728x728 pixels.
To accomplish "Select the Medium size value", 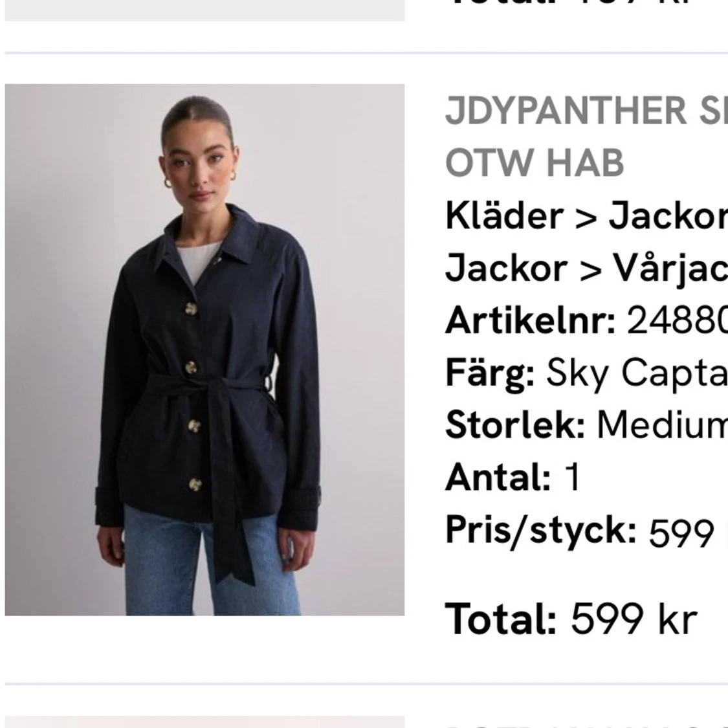I will (x=662, y=425).
